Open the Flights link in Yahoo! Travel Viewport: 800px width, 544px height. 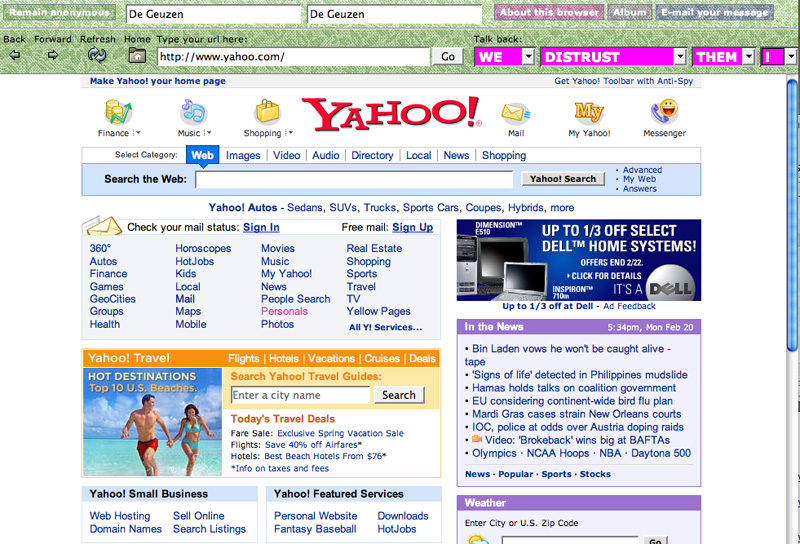tap(243, 358)
